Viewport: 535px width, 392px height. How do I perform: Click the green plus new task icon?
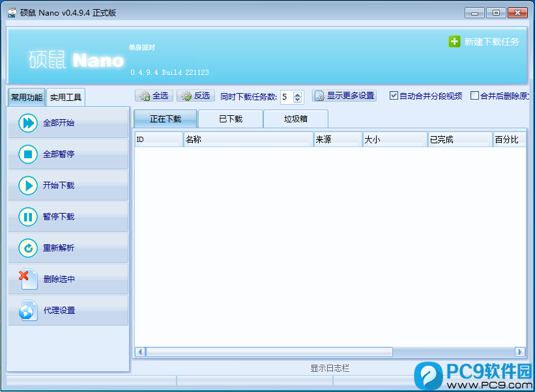click(454, 42)
